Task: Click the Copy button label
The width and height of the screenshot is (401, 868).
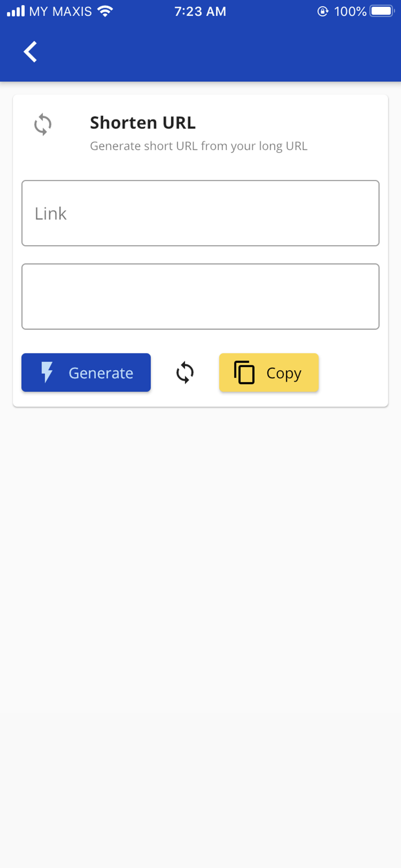Action: click(284, 374)
